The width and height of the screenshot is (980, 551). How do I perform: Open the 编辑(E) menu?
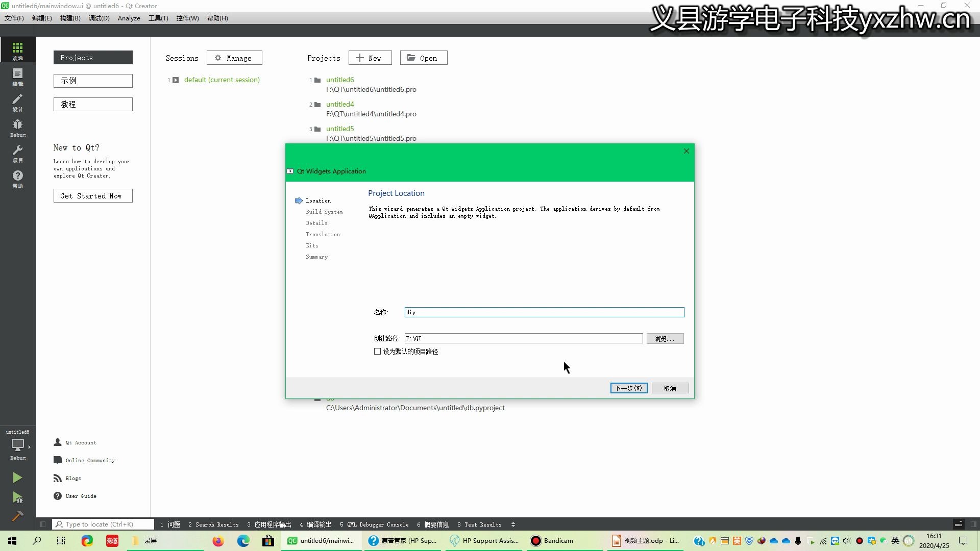tap(42, 18)
